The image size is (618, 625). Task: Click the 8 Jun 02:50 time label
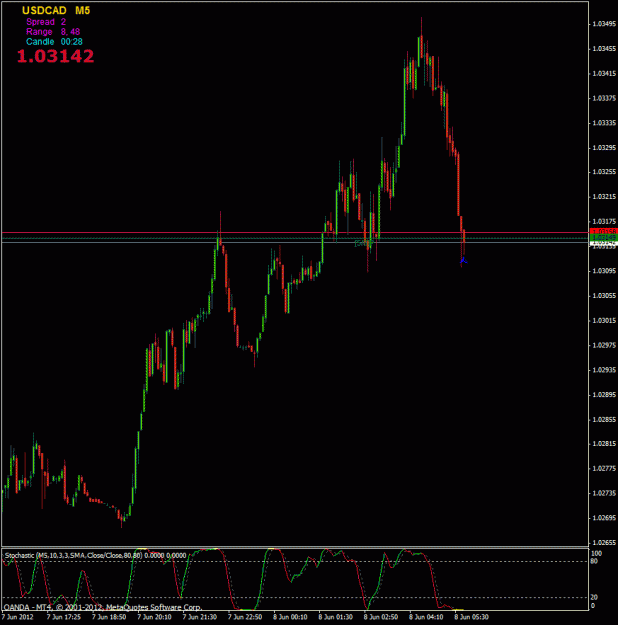(381, 617)
